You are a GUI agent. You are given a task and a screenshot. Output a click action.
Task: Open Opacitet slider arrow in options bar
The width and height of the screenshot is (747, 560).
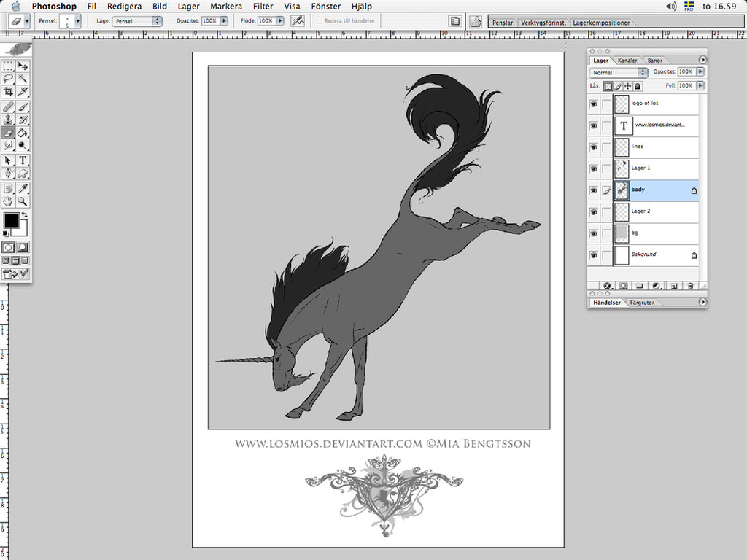(x=224, y=21)
